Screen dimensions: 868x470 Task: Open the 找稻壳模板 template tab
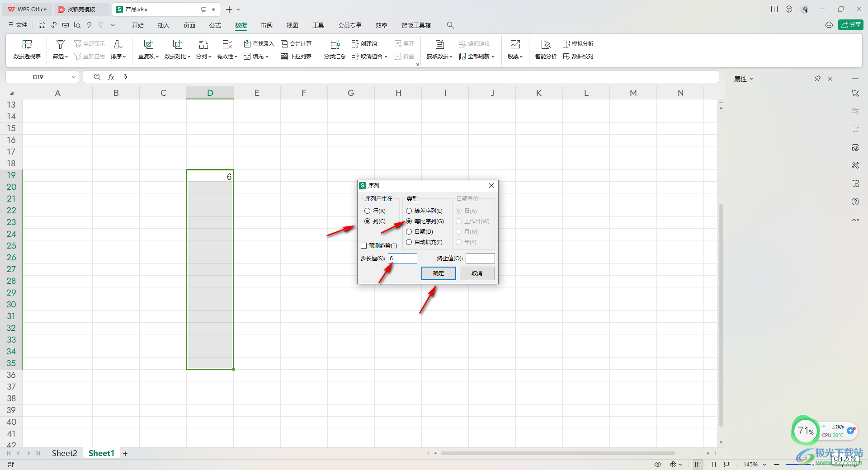[81, 9]
